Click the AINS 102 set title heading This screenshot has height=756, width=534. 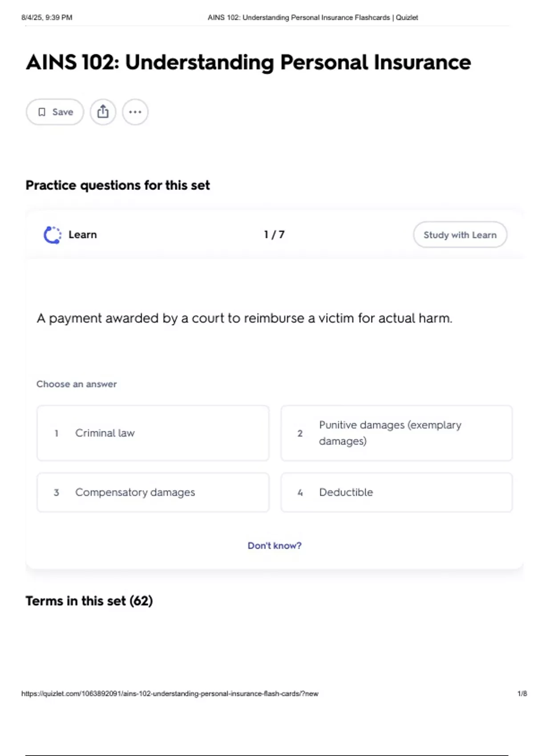click(x=248, y=62)
